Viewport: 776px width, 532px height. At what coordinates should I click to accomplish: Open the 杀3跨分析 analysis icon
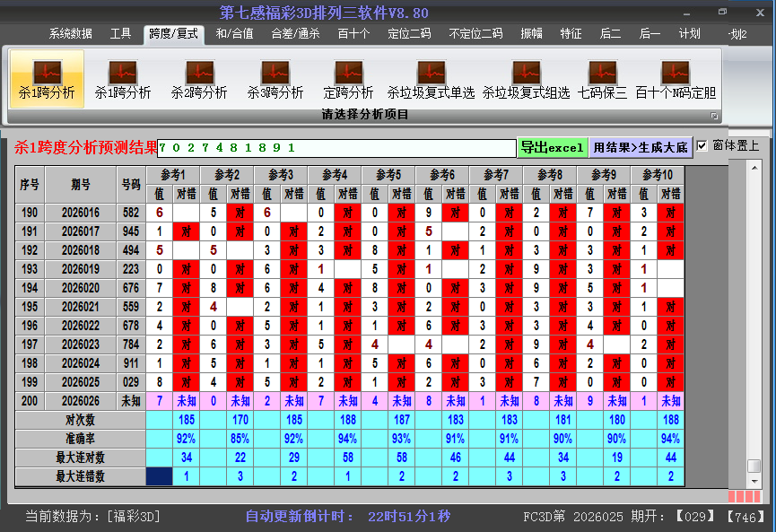coord(275,78)
